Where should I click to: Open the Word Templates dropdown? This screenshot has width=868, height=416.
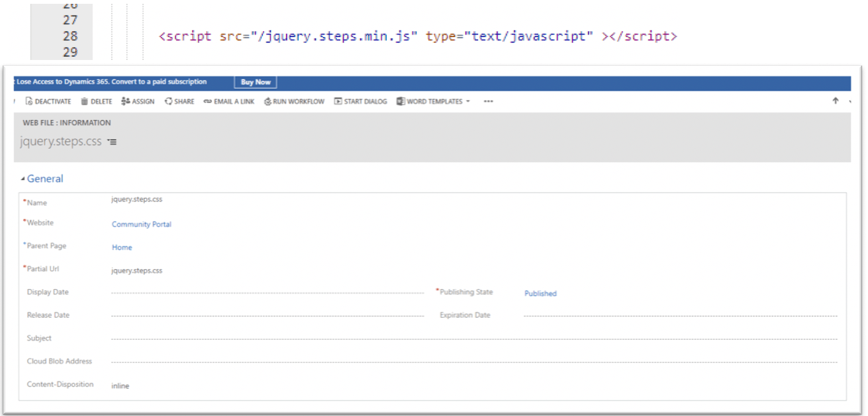433,101
